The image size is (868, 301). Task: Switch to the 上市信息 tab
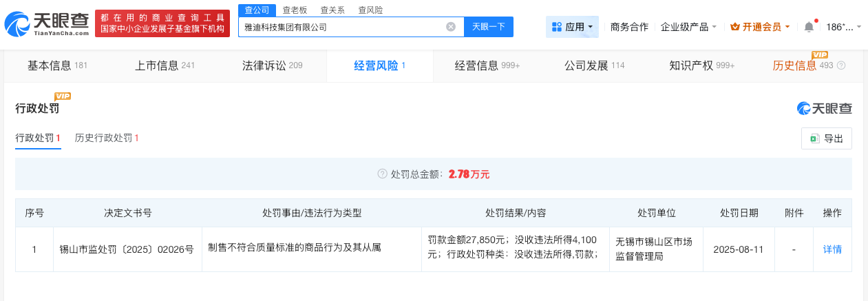coord(165,66)
